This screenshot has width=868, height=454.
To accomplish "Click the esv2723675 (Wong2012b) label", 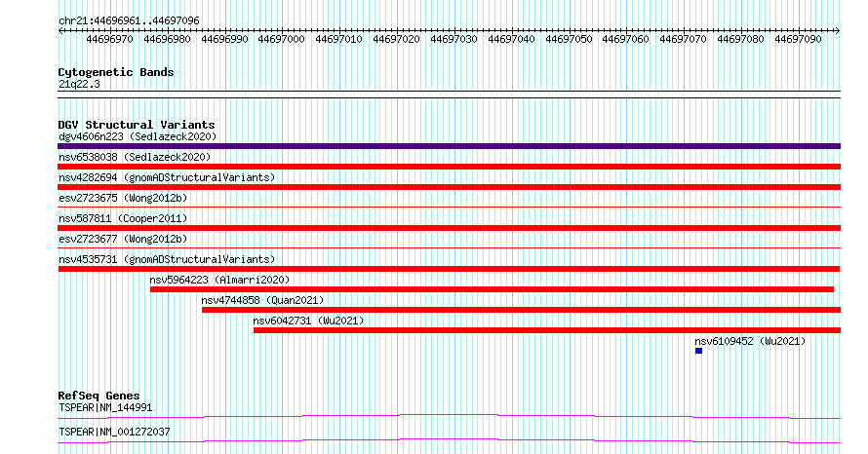I will [x=123, y=198].
